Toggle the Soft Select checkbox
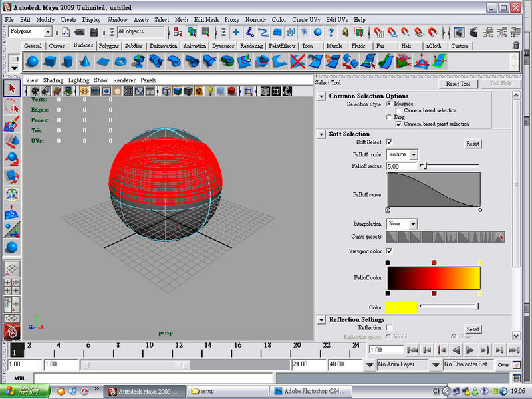Image resolution: width=532 pixels, height=399 pixels. click(389, 142)
